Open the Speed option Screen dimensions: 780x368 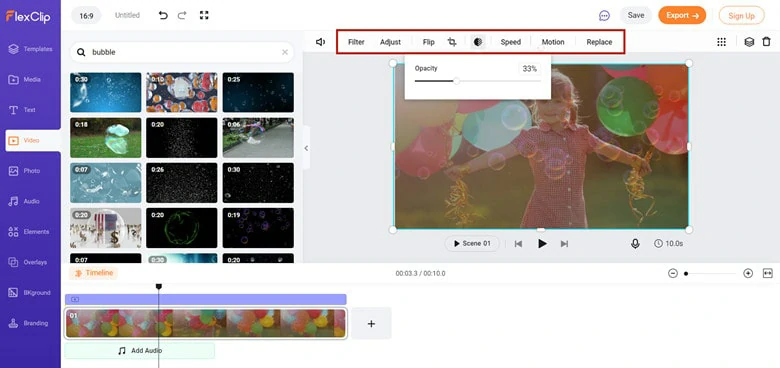tap(510, 42)
